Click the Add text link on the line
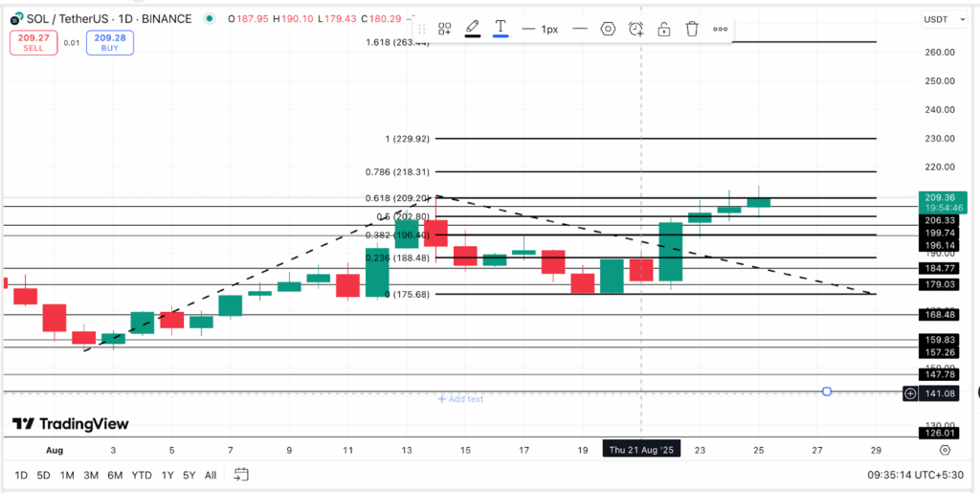 [460, 398]
